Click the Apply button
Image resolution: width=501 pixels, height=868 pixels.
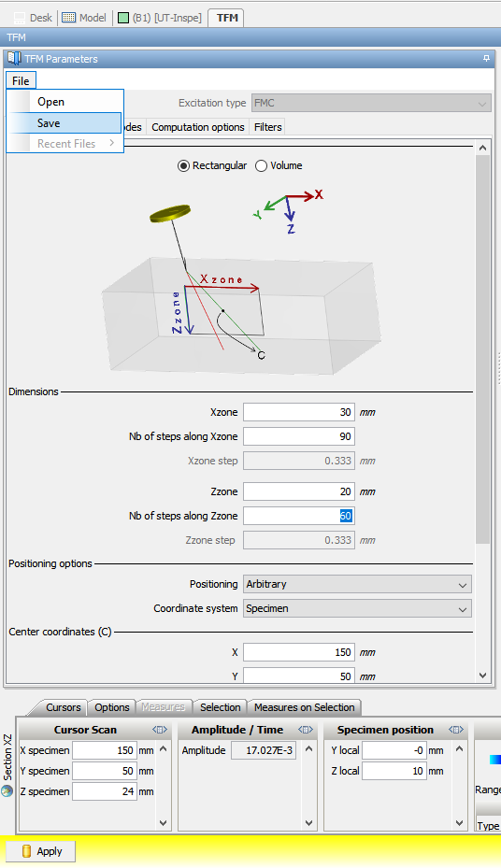click(x=41, y=851)
